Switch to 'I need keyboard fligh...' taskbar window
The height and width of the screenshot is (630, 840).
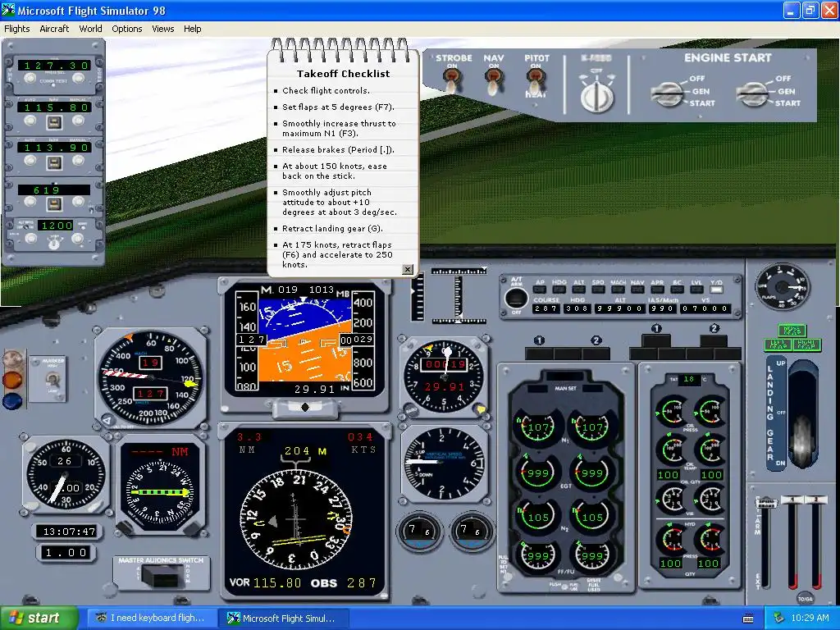[x=150, y=619]
